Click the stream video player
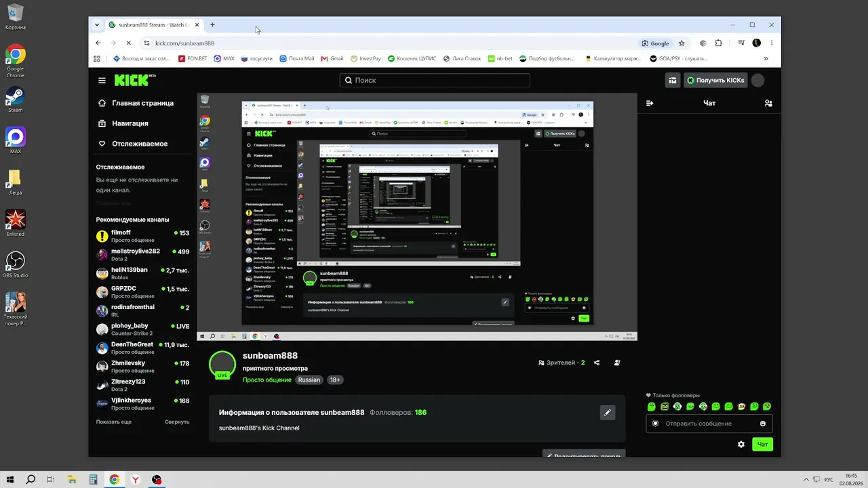The width and height of the screenshot is (868, 488). (417, 217)
